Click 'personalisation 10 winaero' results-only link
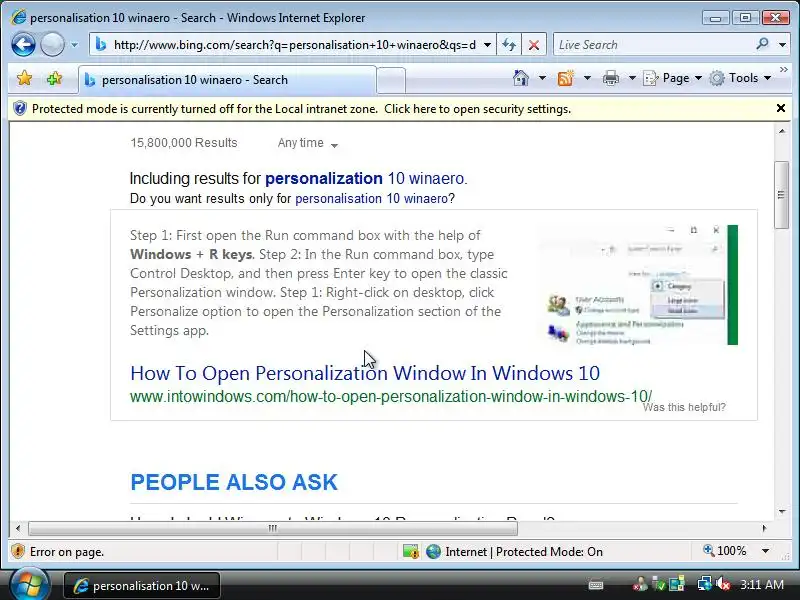This screenshot has width=800, height=600. (x=371, y=198)
